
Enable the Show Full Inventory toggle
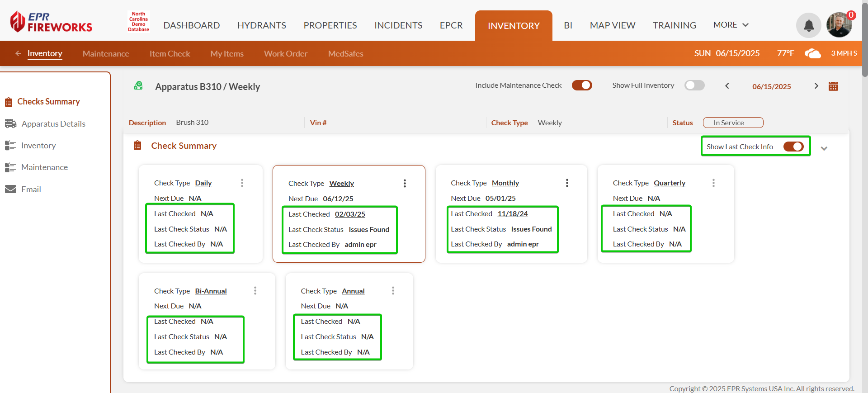[694, 85]
